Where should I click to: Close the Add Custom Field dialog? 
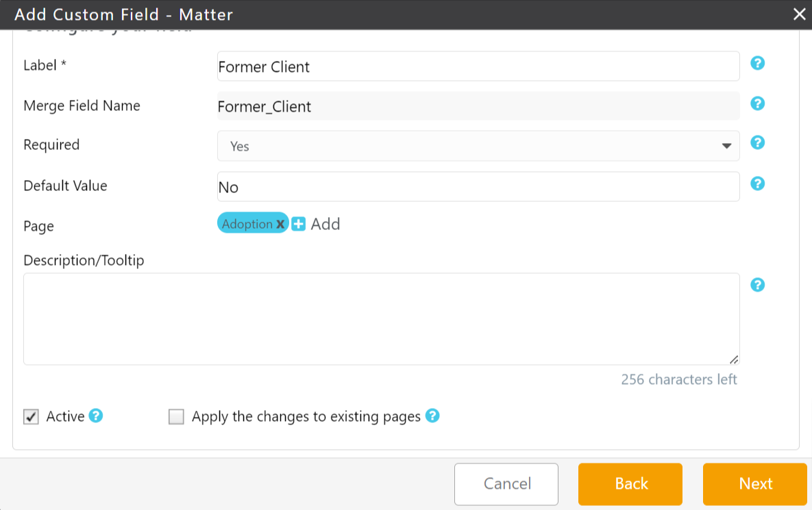(x=799, y=14)
